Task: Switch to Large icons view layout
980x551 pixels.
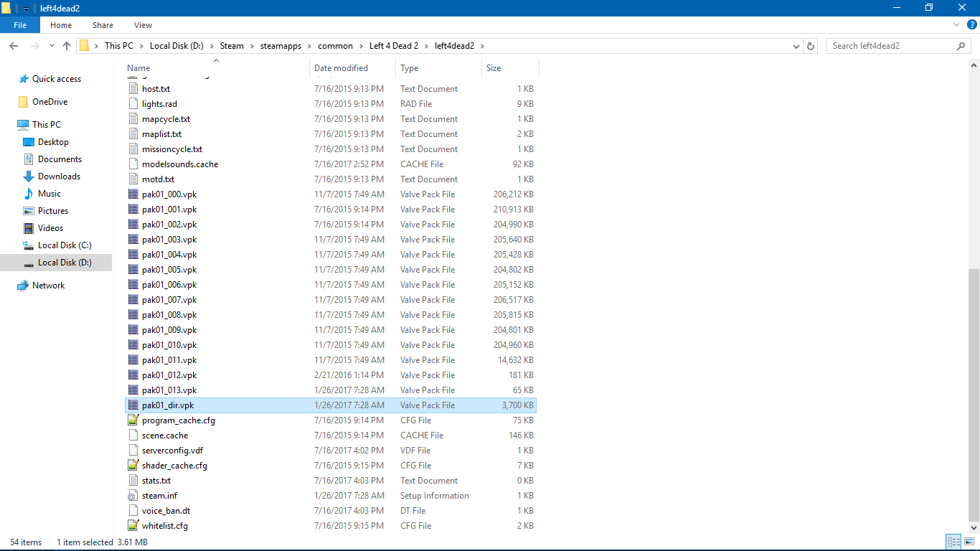Action: [968, 542]
